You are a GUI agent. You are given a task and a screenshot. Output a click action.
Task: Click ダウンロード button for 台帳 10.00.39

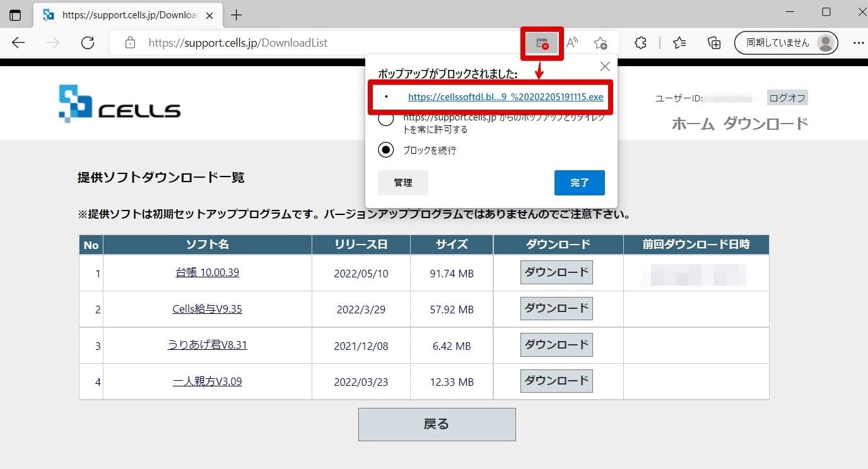coord(556,272)
